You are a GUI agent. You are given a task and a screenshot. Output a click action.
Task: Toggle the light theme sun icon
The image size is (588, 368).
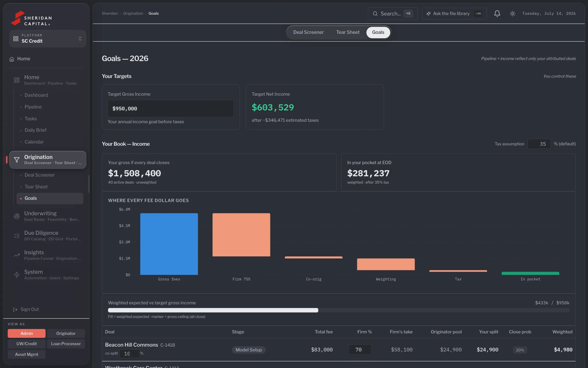tap(512, 13)
